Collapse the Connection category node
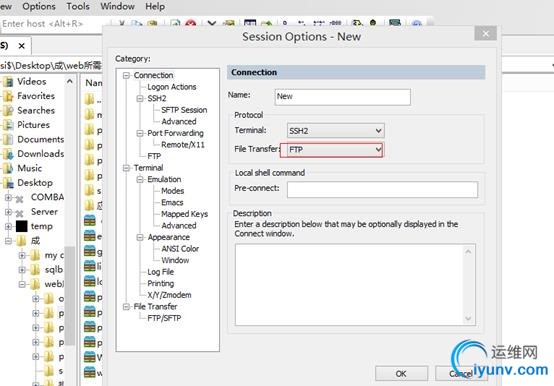 (126, 76)
